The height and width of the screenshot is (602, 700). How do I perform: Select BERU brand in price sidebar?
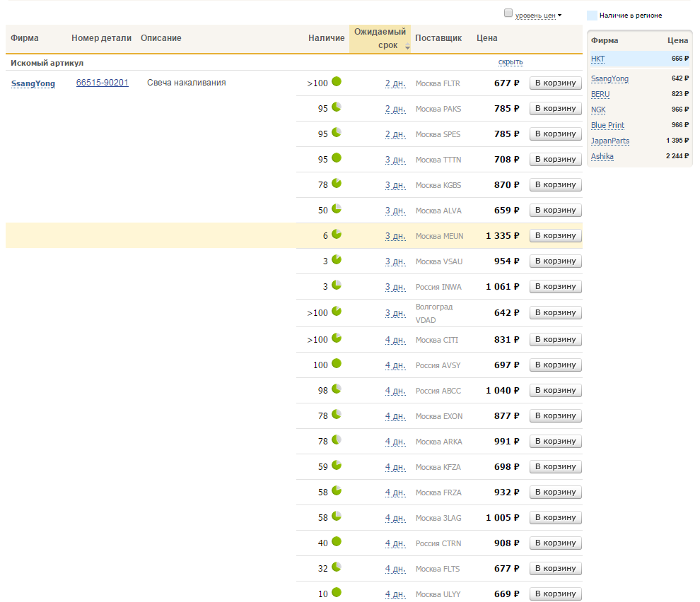click(x=600, y=94)
